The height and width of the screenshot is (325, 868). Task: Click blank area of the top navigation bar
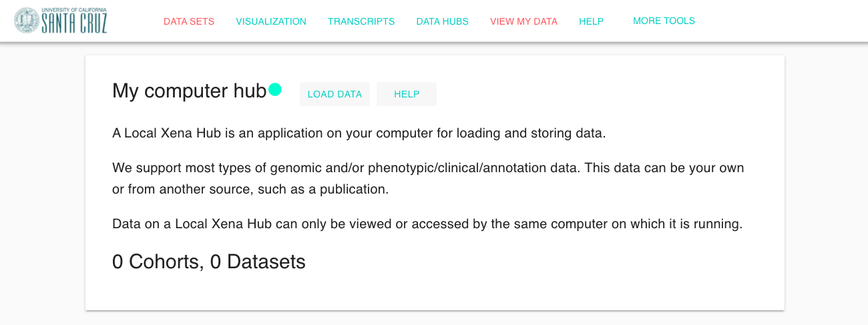coord(781,21)
